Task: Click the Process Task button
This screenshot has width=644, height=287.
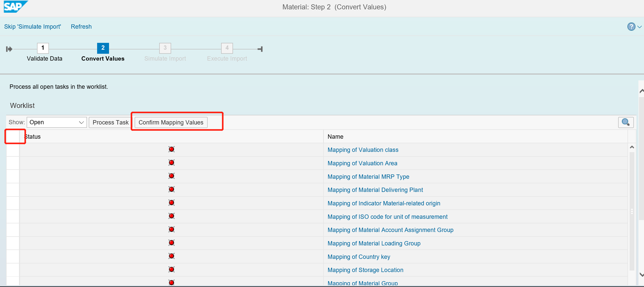Action: pyautogui.click(x=110, y=122)
